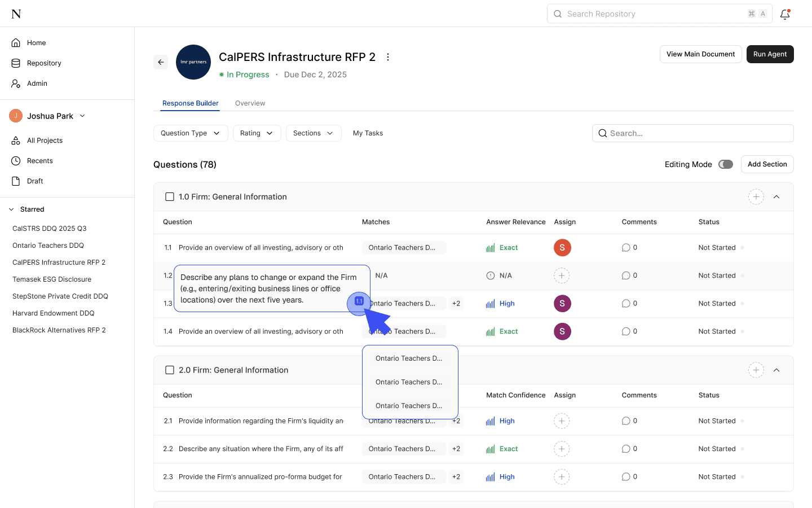812x508 pixels.
Task: Select the Response Builder tab
Action: pos(191,103)
